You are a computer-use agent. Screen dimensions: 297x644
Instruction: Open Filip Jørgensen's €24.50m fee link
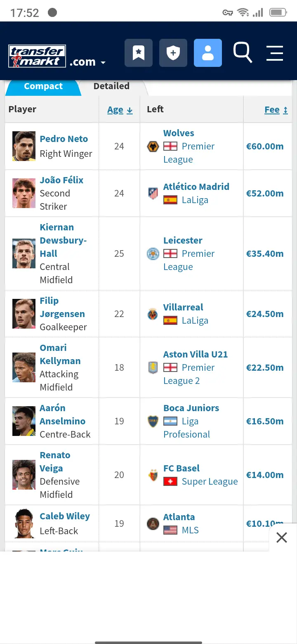pyautogui.click(x=265, y=314)
